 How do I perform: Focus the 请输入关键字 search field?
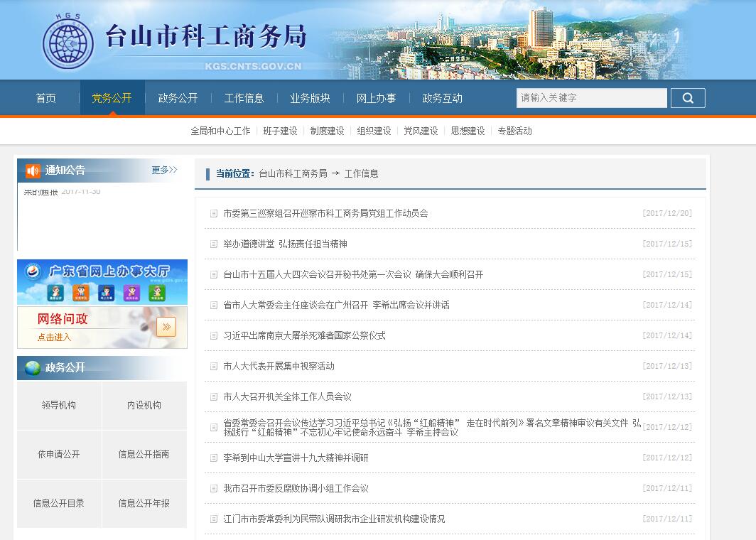(591, 98)
